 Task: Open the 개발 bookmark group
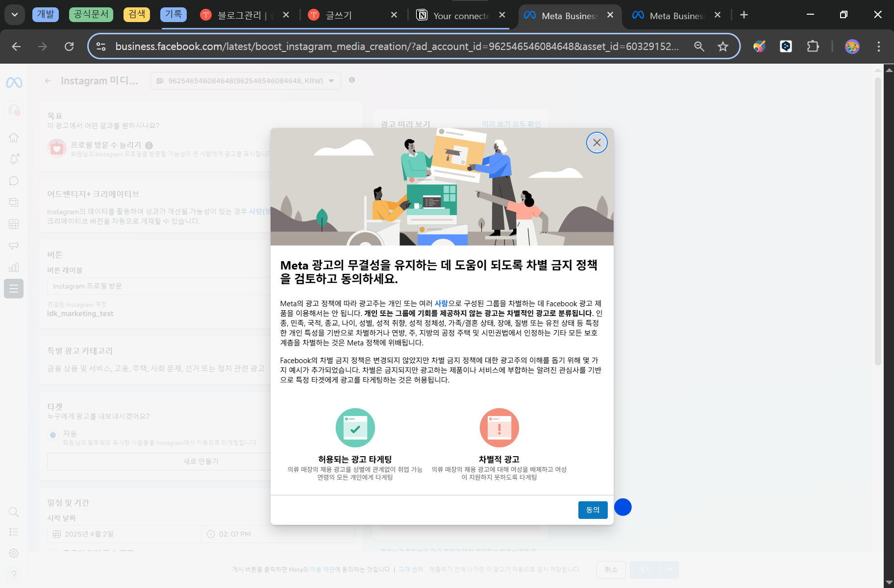click(x=46, y=15)
